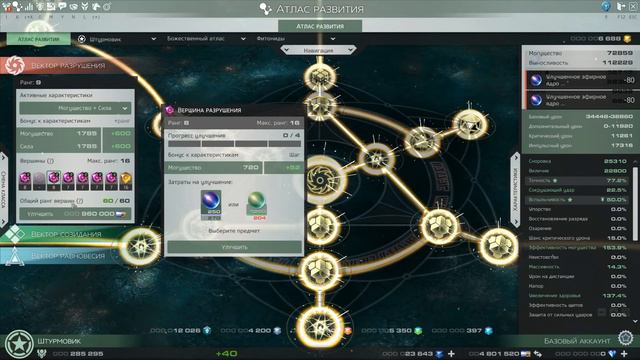The width and height of the screenshot is (640, 360).
Task: Click the Вершина разрушения pink header icon
Action: click(x=169, y=110)
